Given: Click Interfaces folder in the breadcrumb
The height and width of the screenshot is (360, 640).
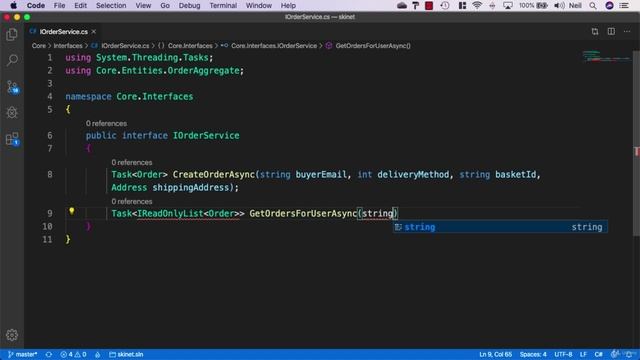Looking at the screenshot, I should 68,46.
